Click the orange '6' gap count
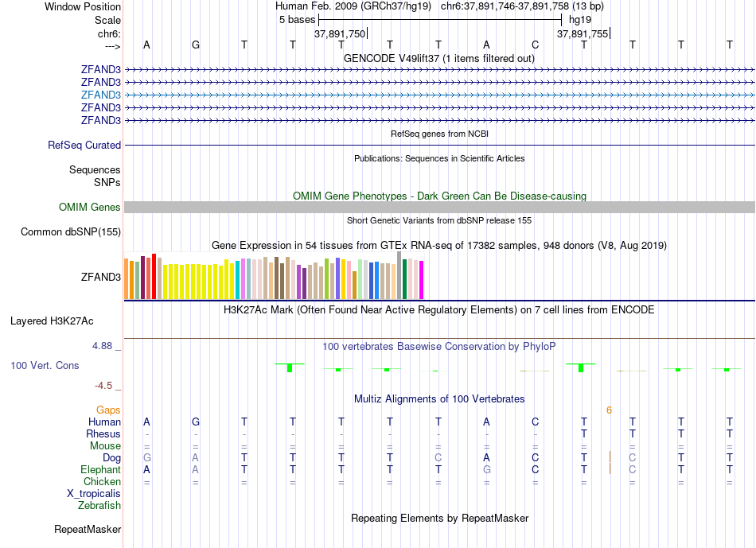 click(x=609, y=410)
